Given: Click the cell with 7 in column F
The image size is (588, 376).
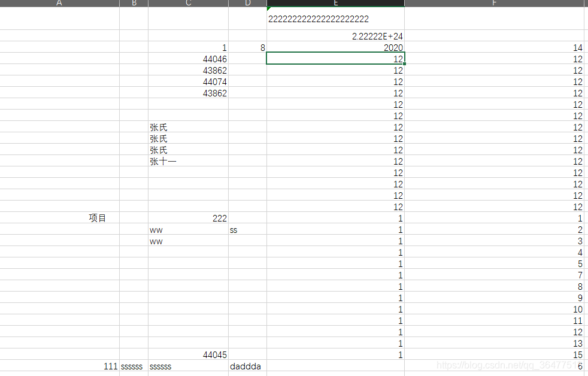Looking at the screenshot, I should point(494,275).
